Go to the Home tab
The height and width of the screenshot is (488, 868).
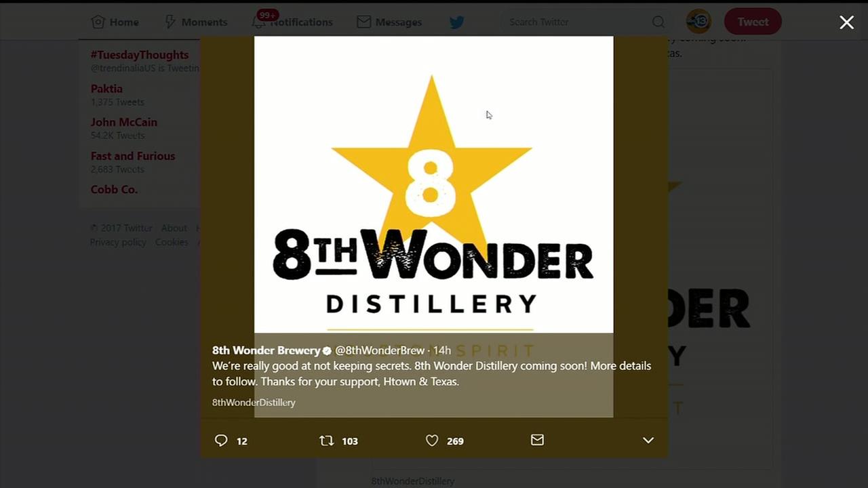coord(115,22)
